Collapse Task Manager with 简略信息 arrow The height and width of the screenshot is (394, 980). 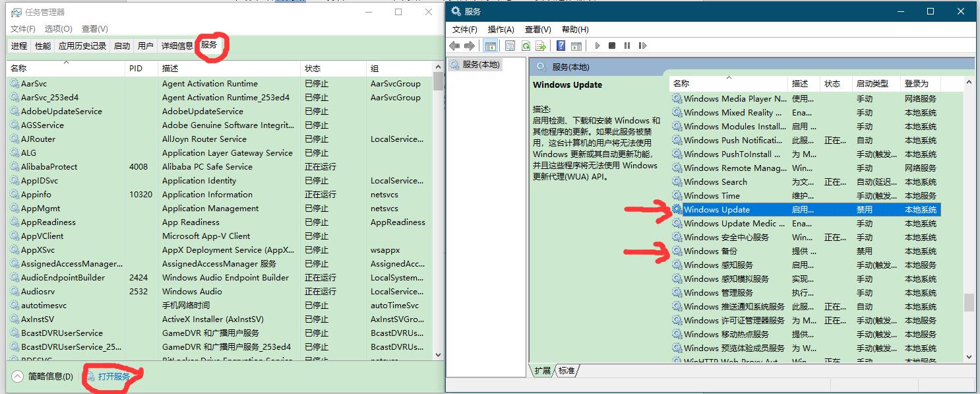point(18,376)
